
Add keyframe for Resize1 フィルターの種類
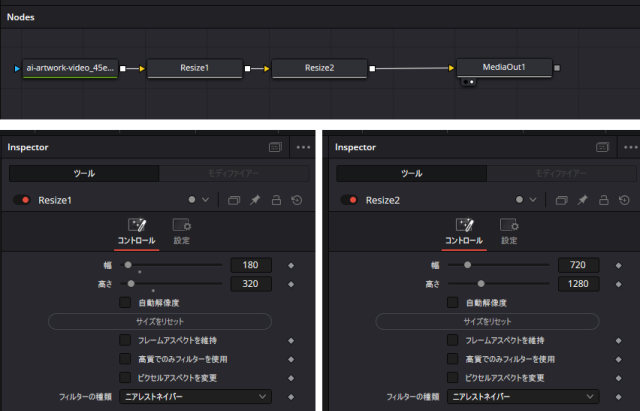[x=291, y=397]
